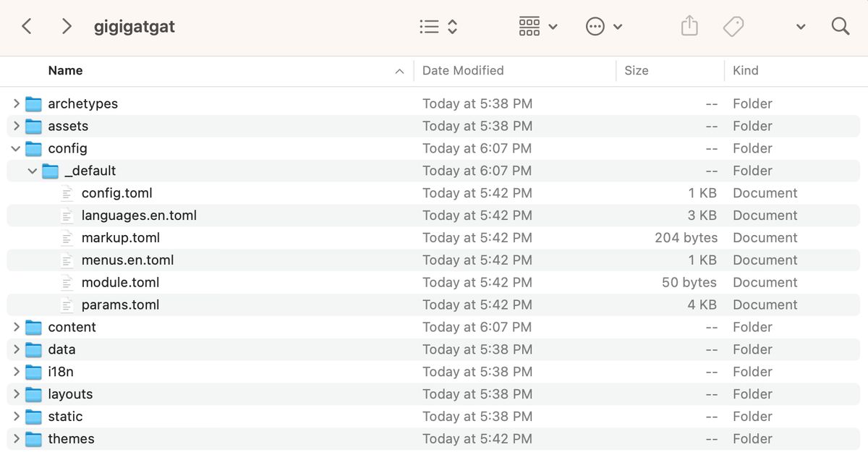
Task: Expand the themes folder
Action: (16, 440)
